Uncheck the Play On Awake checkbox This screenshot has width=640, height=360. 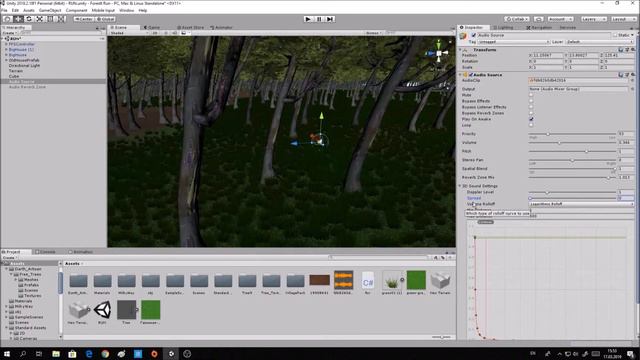tap(531, 119)
